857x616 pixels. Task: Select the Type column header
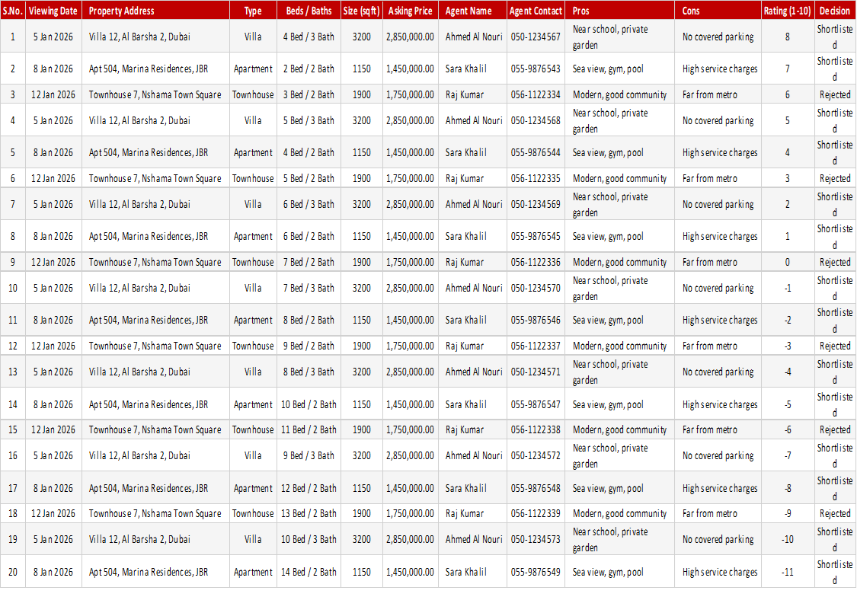tap(252, 11)
